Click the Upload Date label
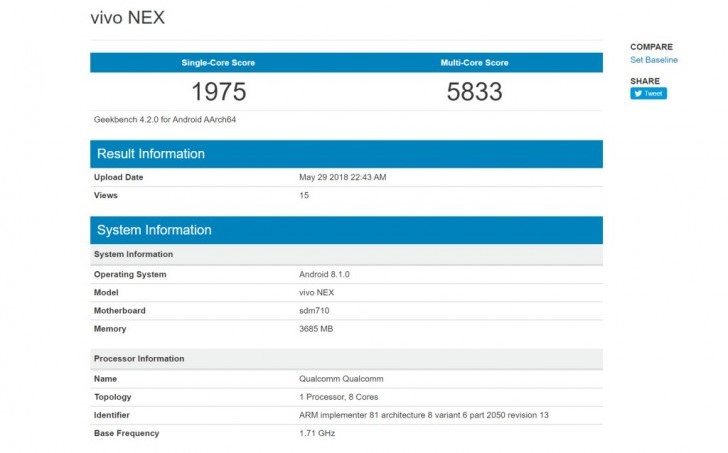Viewport: 728px width, 453px height. point(118,177)
